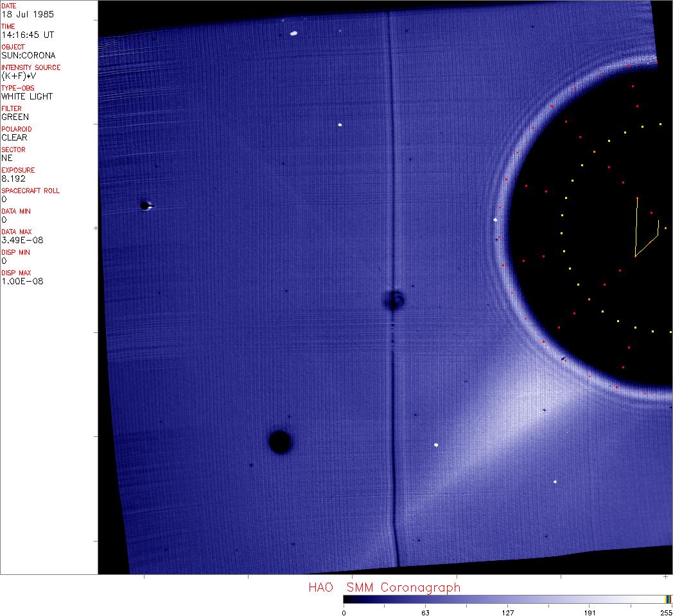Image resolution: width=673 pixels, height=616 pixels.
Task: Click the 3.49E-08 data max value
Action: pyautogui.click(x=22, y=240)
